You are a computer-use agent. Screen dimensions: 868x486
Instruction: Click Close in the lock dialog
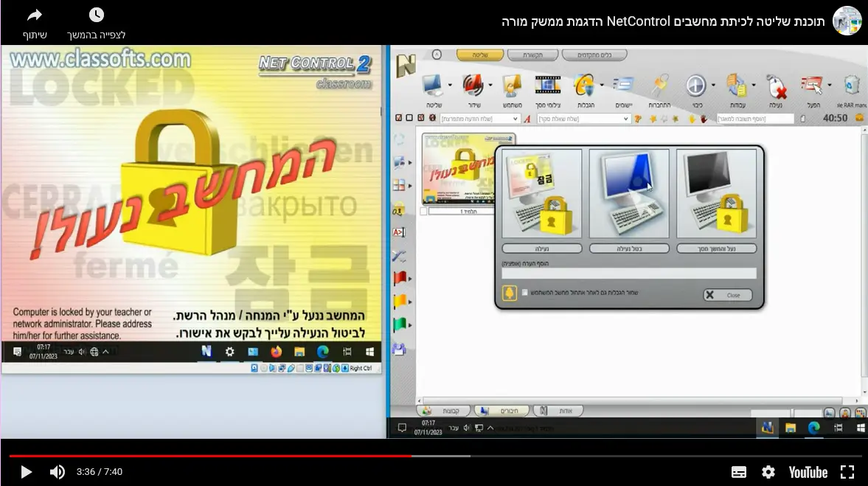[727, 295]
